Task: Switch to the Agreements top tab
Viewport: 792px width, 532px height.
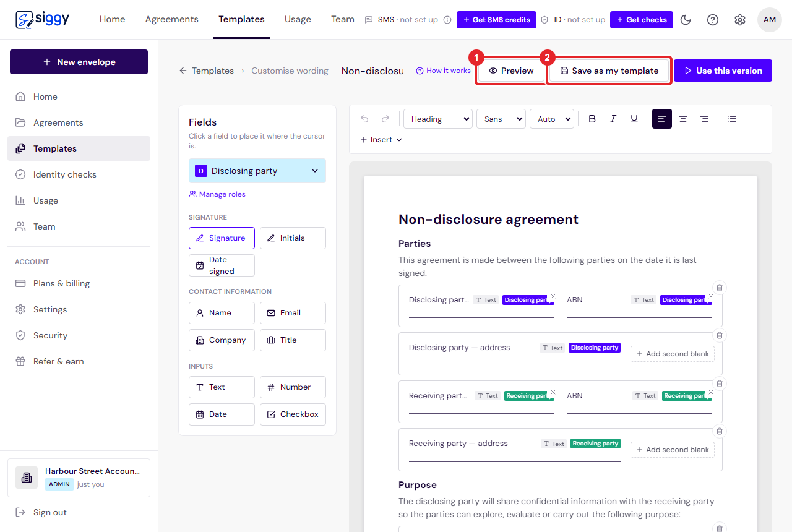Action: [x=172, y=19]
